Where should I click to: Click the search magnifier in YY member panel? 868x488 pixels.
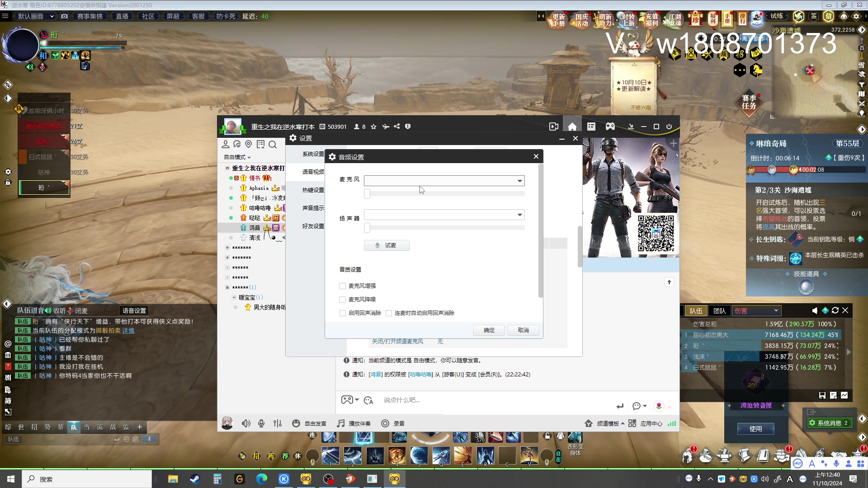[x=272, y=145]
